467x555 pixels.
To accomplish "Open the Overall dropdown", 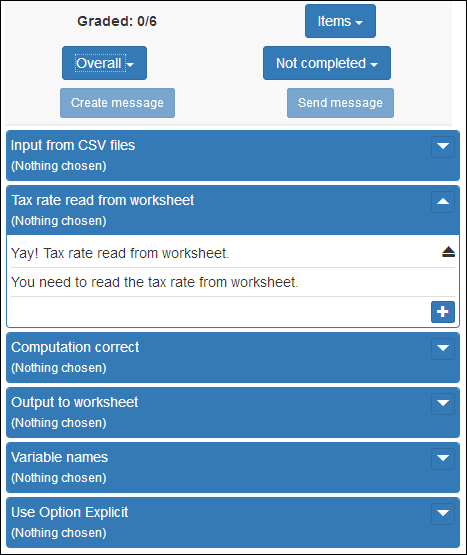I will (104, 63).
